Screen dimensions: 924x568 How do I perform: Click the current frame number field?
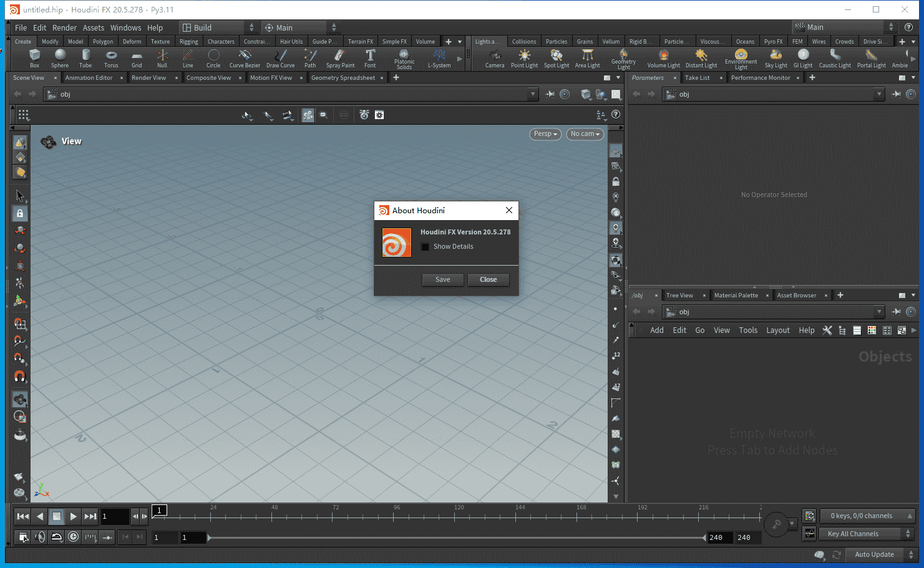point(115,516)
